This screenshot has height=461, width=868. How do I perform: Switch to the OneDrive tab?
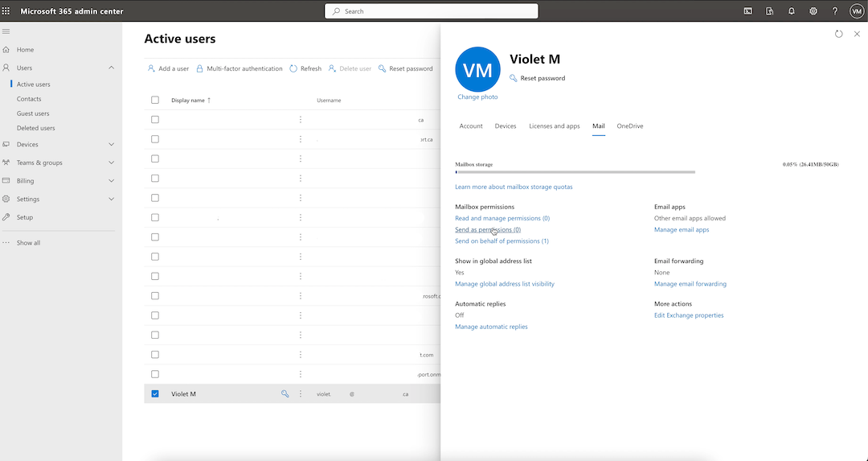(629, 126)
